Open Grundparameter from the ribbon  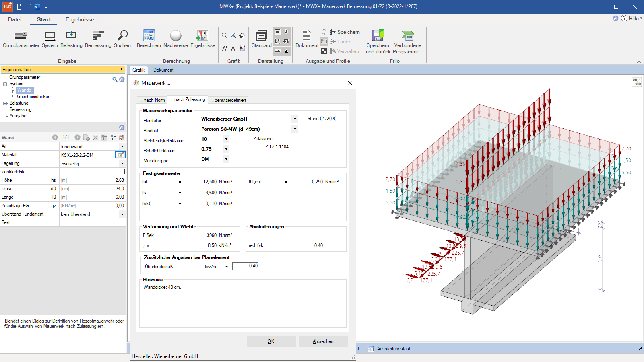coord(21,39)
